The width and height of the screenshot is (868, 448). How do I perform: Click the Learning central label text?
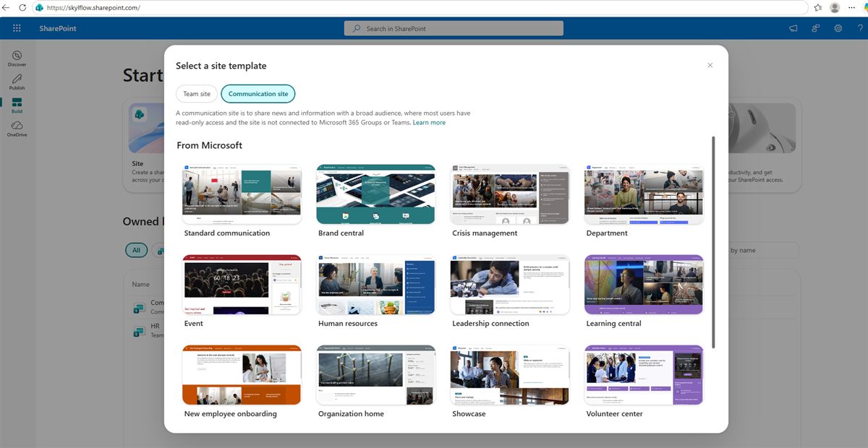click(613, 324)
